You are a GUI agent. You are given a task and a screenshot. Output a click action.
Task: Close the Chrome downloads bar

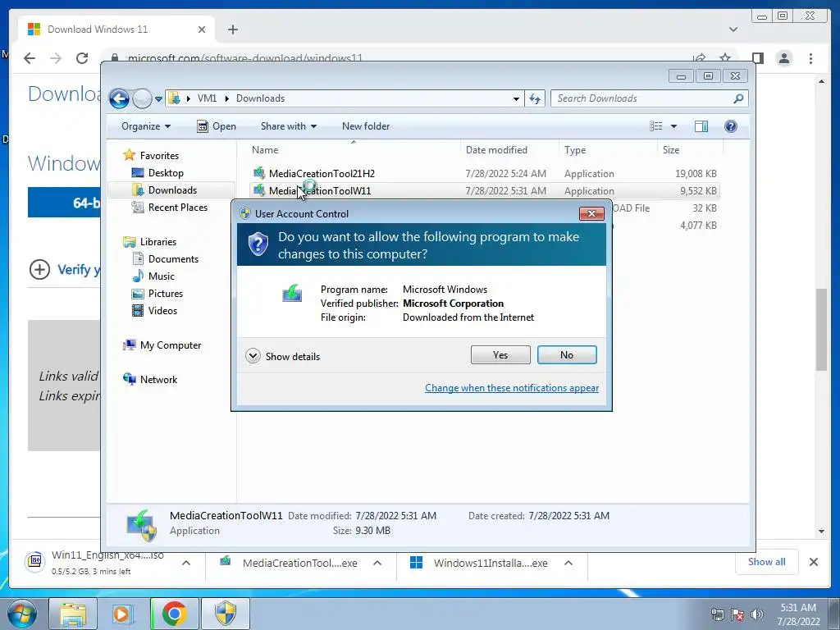[x=813, y=562]
